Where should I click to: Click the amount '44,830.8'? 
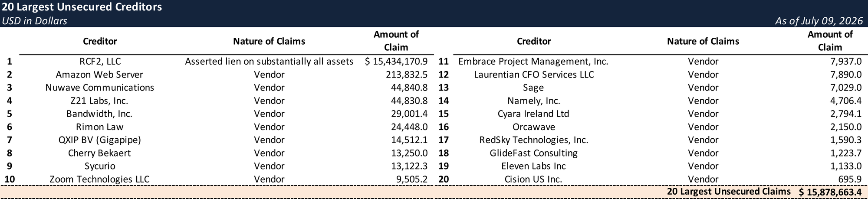click(x=409, y=101)
